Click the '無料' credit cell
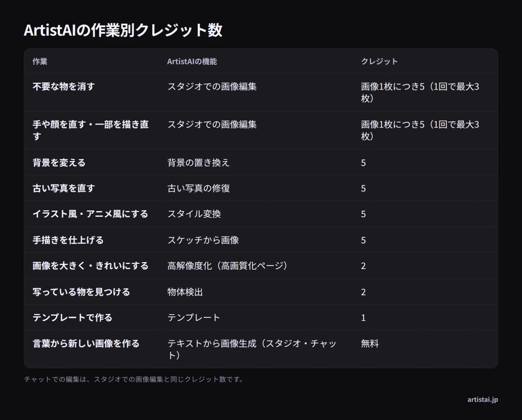Screen dimensions: 522x420 pyautogui.click(x=370, y=343)
